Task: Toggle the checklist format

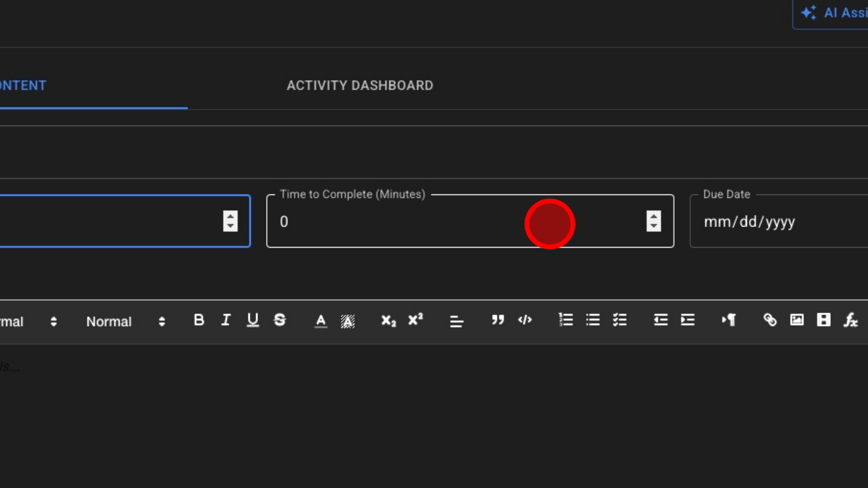Action: 620,320
